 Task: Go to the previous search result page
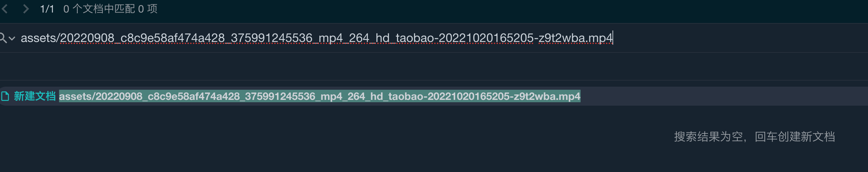pos(5,9)
